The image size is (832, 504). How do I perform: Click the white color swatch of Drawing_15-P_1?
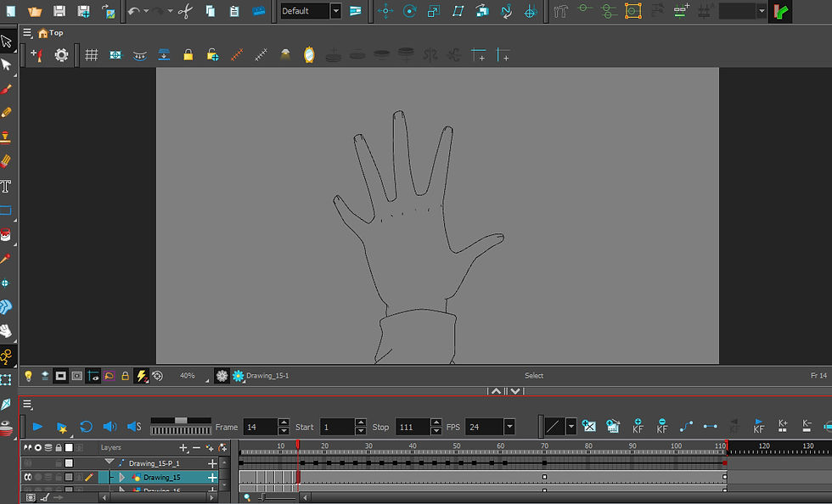[69, 463]
